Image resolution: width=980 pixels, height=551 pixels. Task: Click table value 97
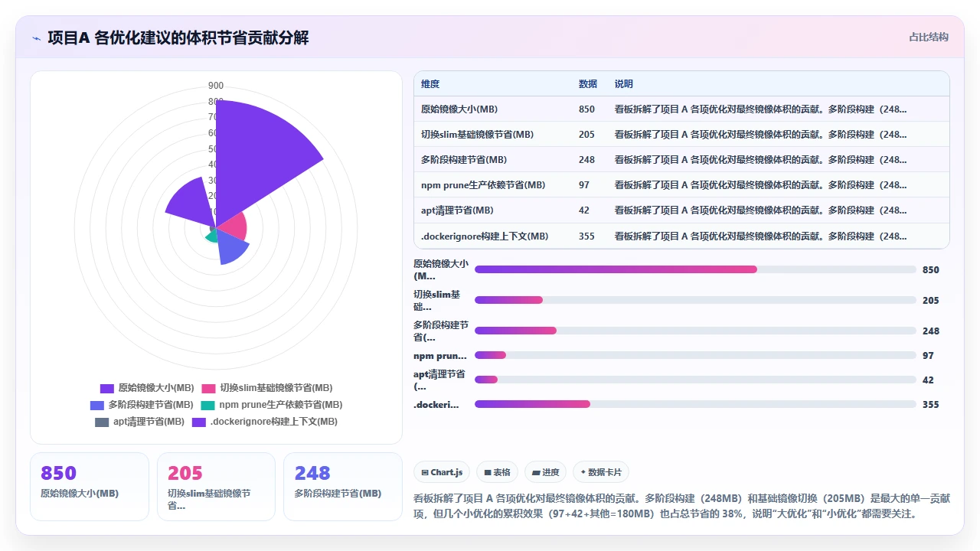click(584, 185)
